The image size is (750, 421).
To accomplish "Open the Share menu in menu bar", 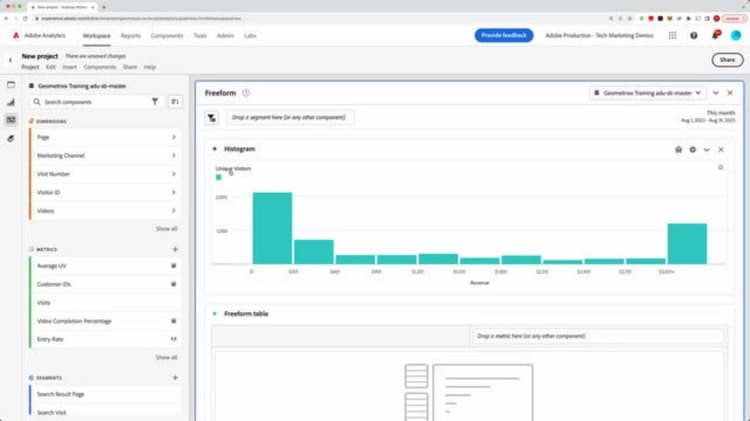I will 130,67.
